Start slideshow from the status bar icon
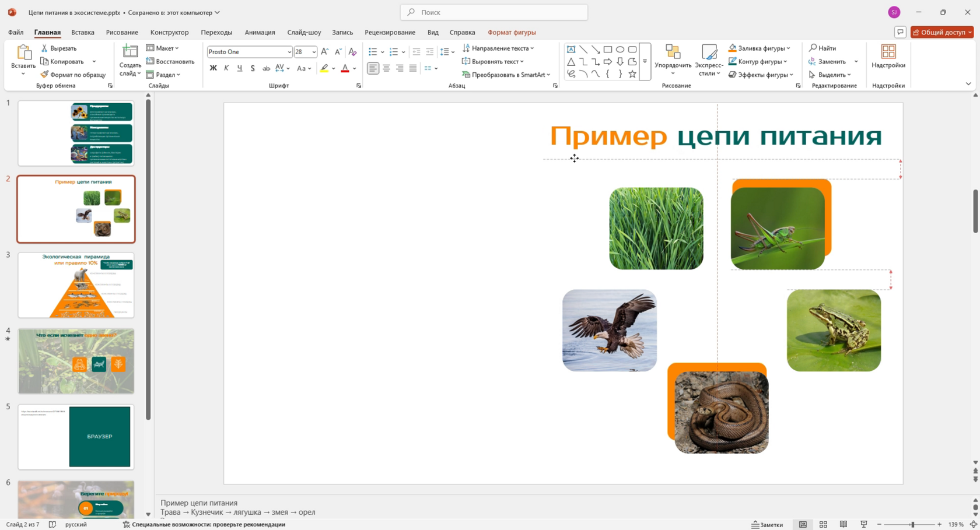The width and height of the screenshot is (980, 530). pos(864,524)
